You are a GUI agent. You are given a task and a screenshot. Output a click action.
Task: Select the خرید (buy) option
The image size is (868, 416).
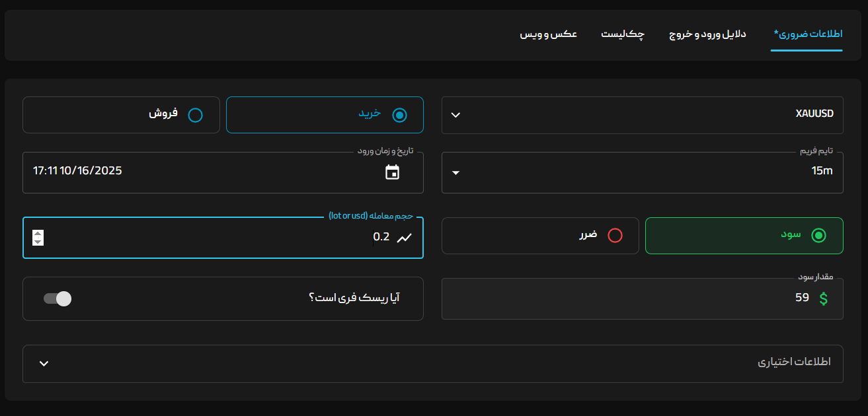tap(399, 114)
